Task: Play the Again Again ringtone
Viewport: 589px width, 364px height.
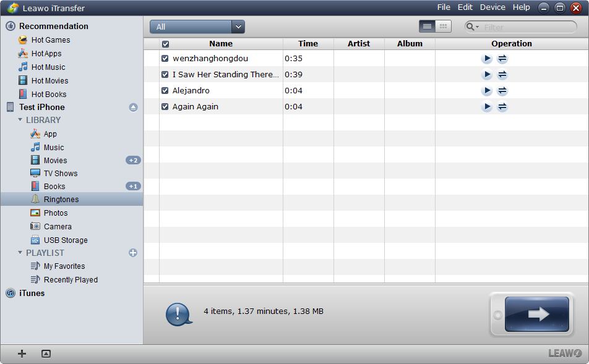Action: click(x=487, y=107)
